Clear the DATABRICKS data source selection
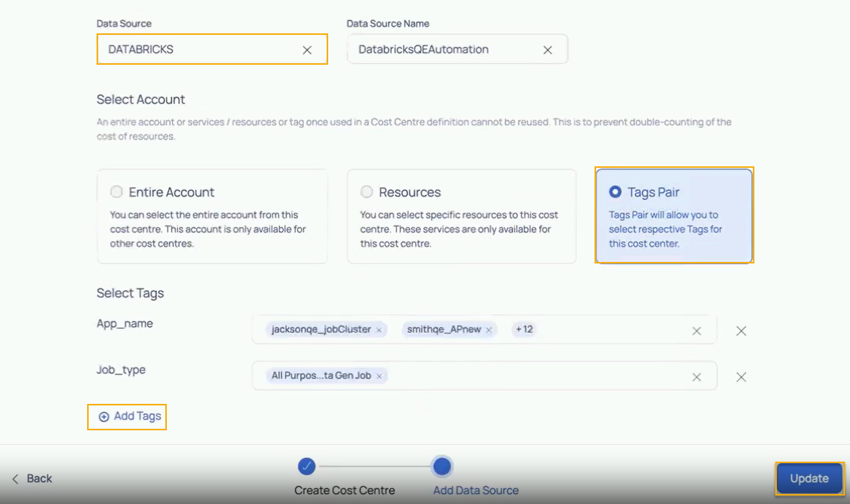This screenshot has width=850, height=504. click(307, 50)
